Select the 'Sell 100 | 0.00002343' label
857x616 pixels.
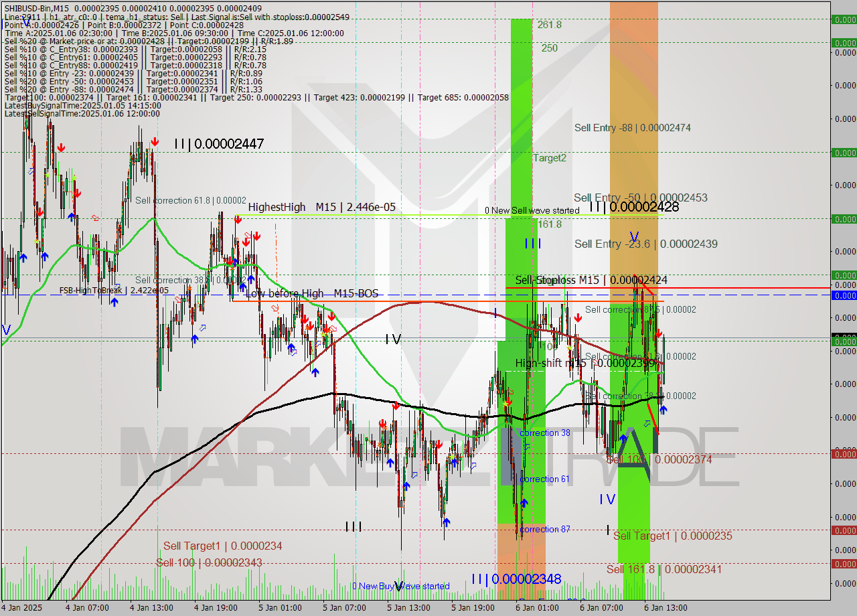pos(209,563)
